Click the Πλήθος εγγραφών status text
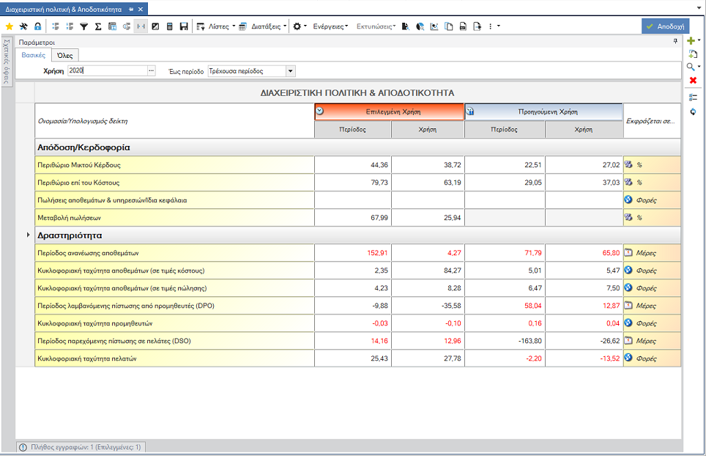Image resolution: width=706 pixels, height=456 pixels. point(86,447)
